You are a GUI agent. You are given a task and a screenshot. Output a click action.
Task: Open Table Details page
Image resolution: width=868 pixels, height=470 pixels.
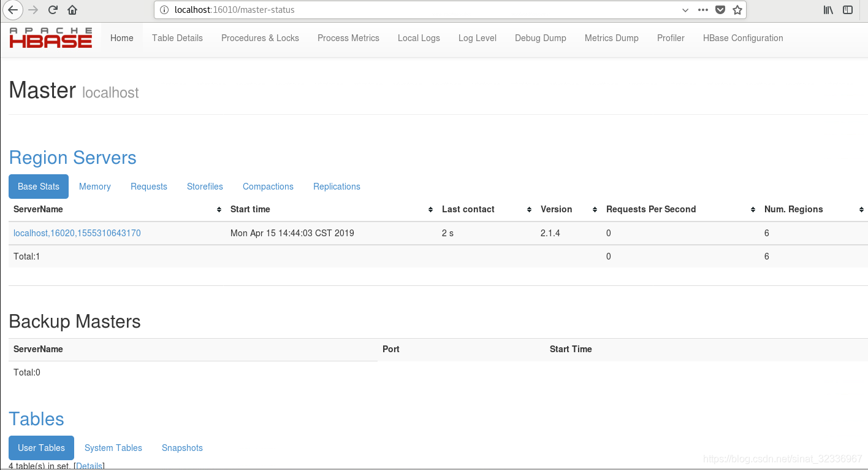pos(177,38)
